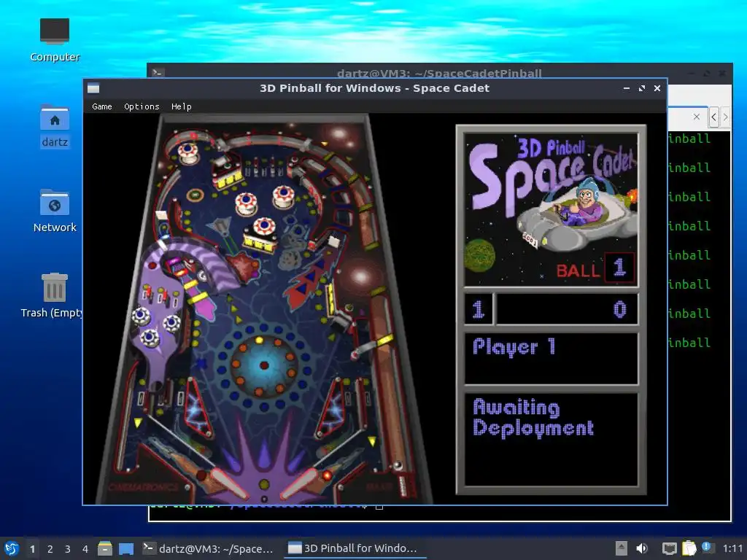Click the 'Player 1' info panel text
Screen dimensions: 747x560
click(514, 346)
